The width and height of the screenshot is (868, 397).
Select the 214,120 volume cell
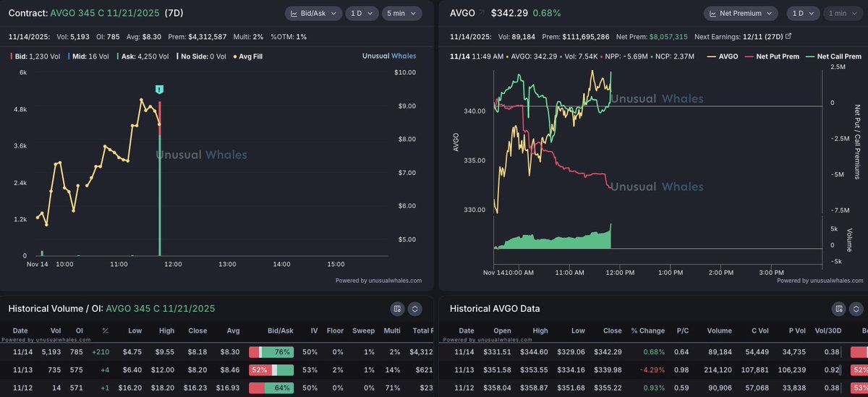[719, 370]
